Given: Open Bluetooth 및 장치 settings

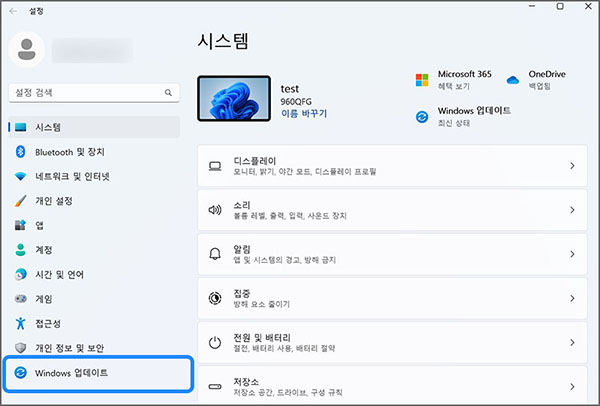Looking at the screenshot, I should (94, 152).
